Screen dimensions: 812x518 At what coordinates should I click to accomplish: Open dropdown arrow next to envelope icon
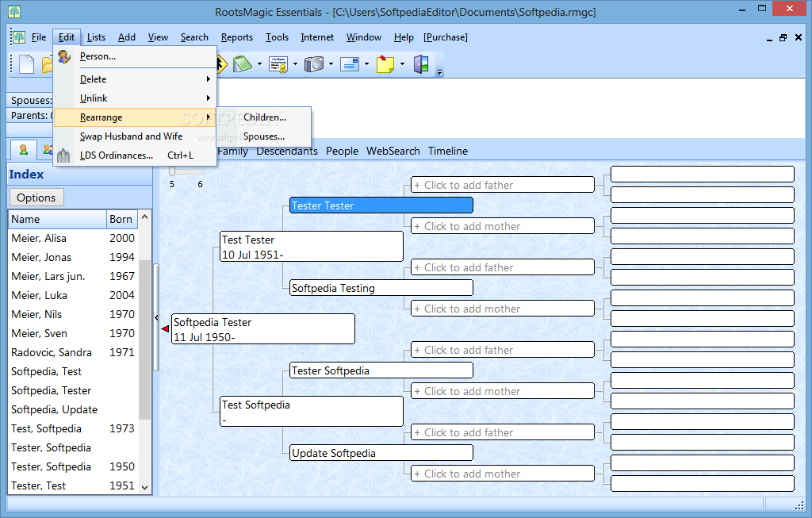pyautogui.click(x=366, y=64)
